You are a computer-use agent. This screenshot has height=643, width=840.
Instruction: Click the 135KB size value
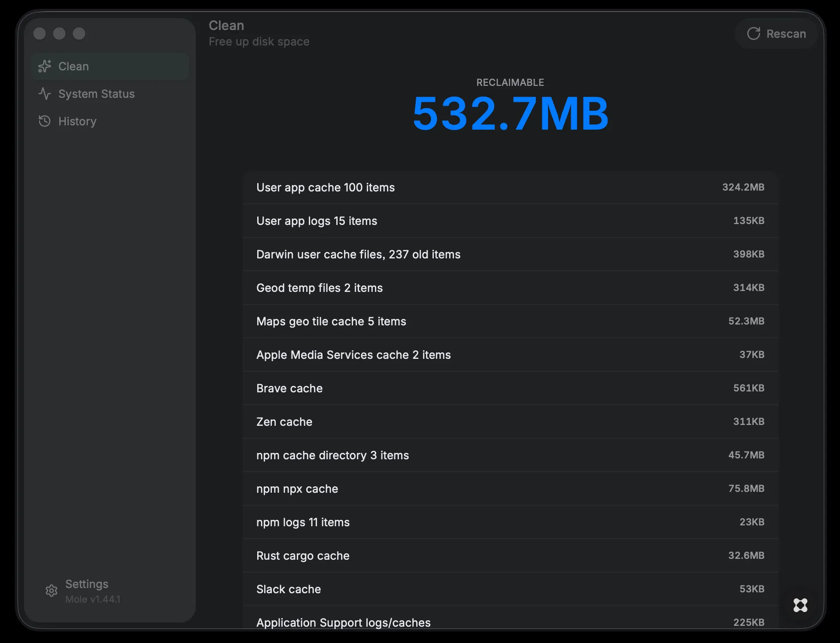[x=749, y=221]
